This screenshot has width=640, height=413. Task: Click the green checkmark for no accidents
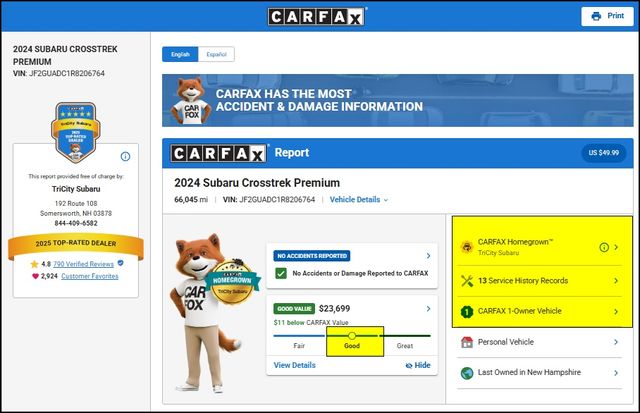pyautogui.click(x=281, y=273)
